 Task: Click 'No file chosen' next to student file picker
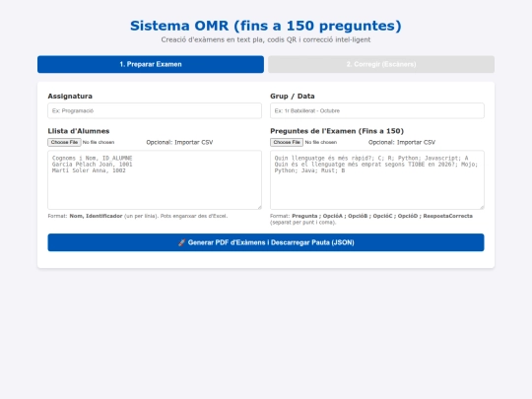click(99, 142)
